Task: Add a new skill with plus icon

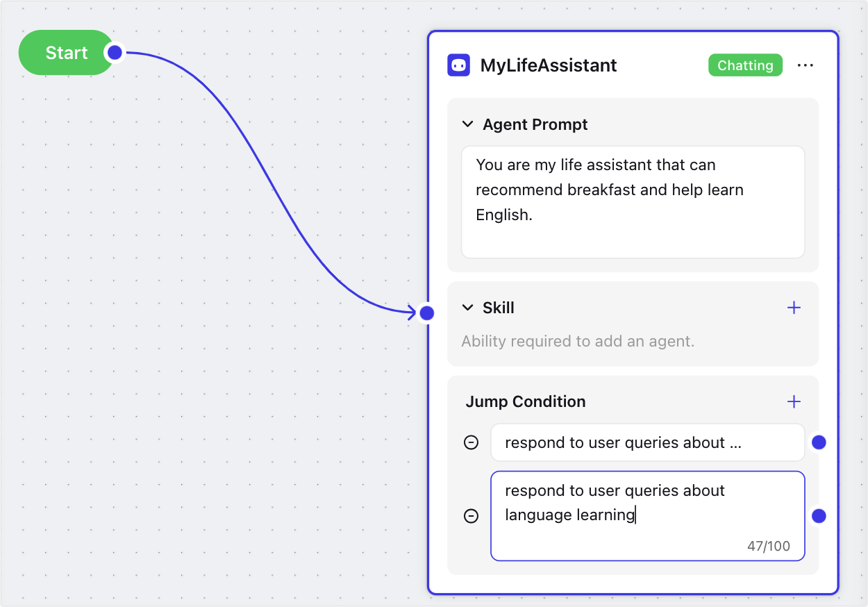Action: click(794, 308)
